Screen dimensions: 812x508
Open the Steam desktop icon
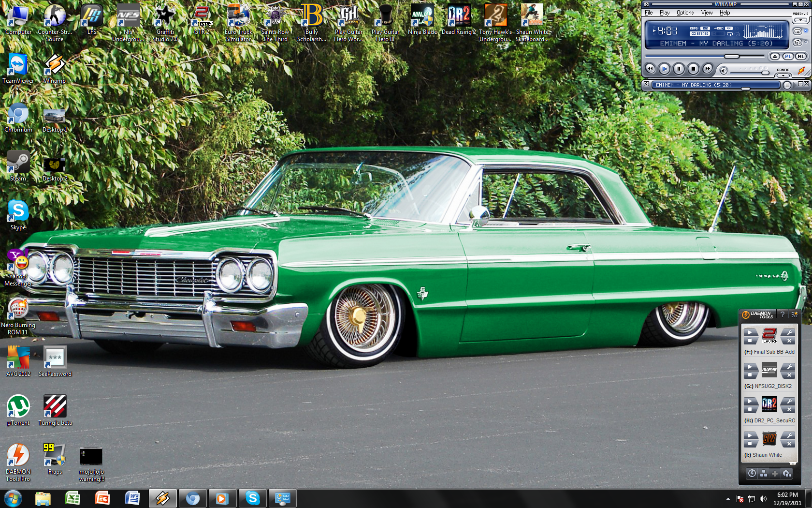pos(18,166)
